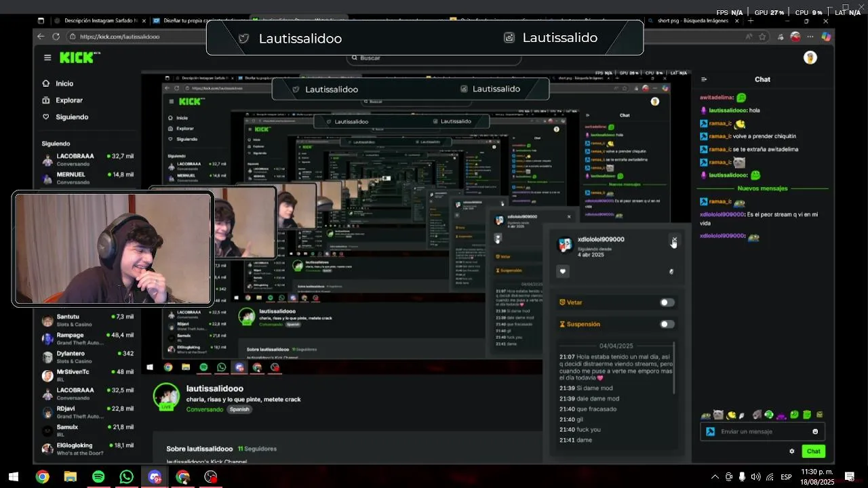
Task: Open Santutu Slots & Casino channel
Action: point(87,320)
